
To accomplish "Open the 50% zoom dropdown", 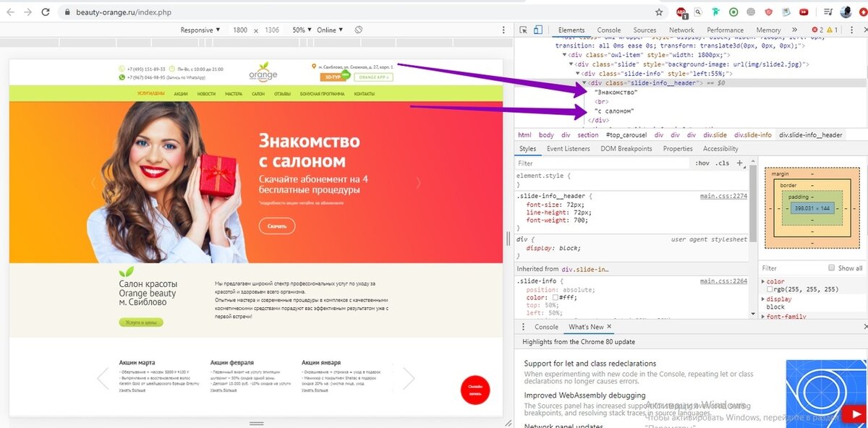I will [x=302, y=30].
